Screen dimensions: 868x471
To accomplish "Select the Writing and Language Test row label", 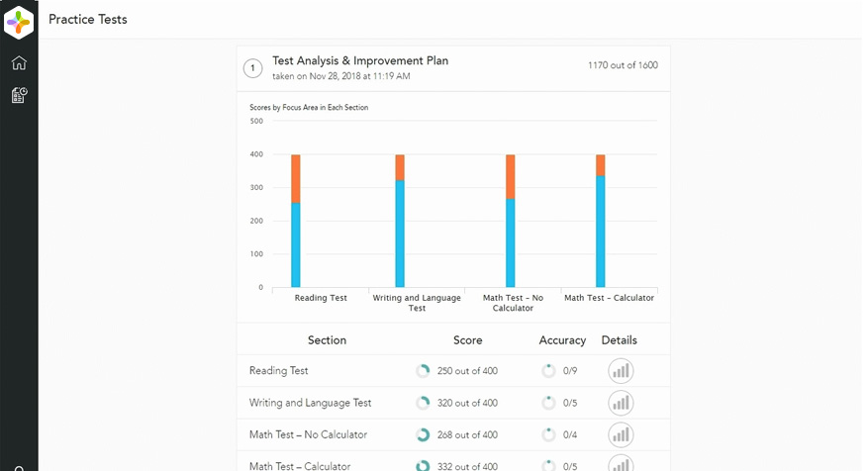I will (x=310, y=403).
